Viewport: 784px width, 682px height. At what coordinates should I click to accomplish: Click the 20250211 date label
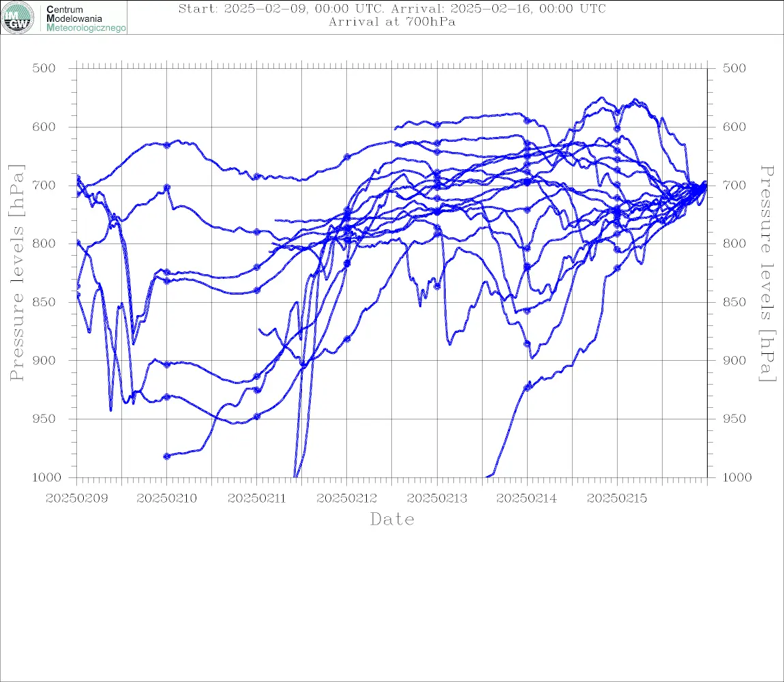pyautogui.click(x=256, y=499)
